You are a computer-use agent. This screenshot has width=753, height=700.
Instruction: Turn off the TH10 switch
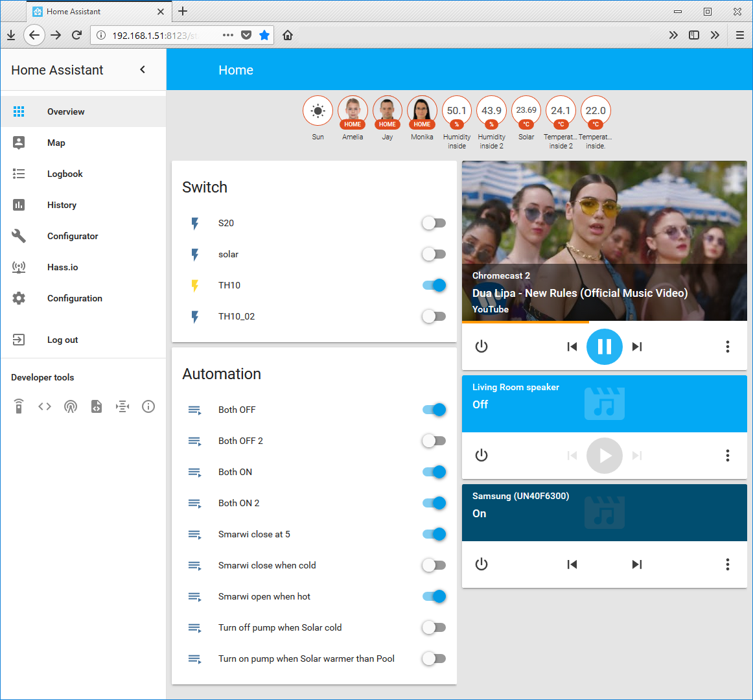tap(434, 285)
